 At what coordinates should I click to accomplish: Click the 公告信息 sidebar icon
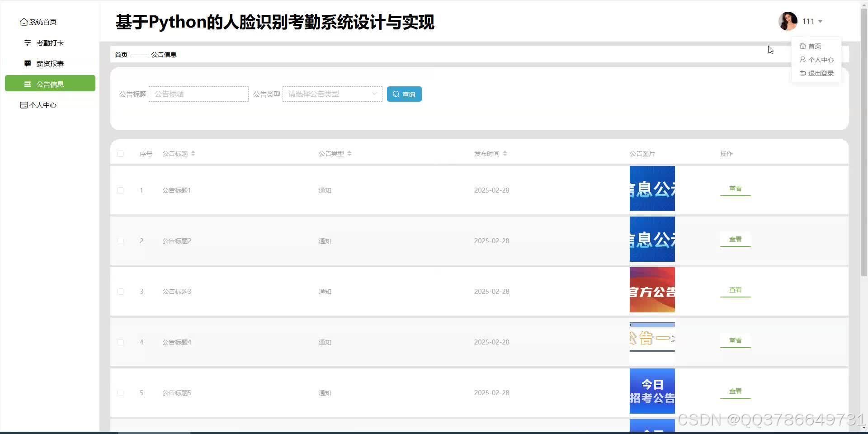pyautogui.click(x=27, y=84)
